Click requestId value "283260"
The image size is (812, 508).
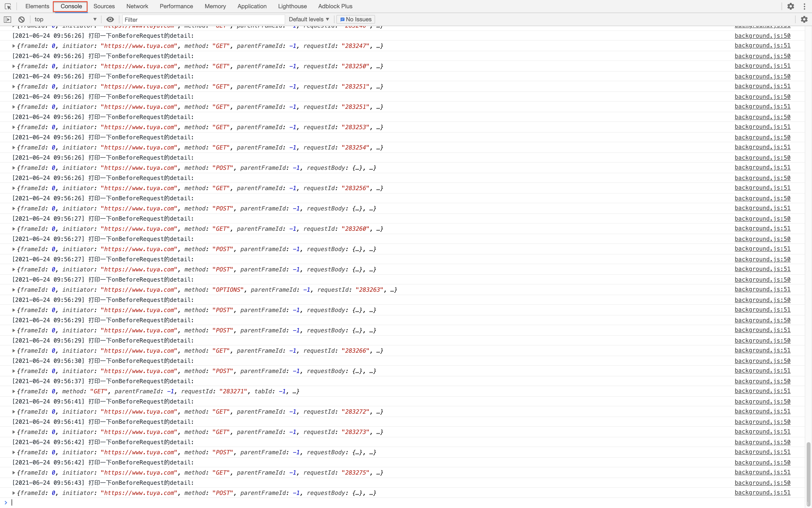pos(355,229)
